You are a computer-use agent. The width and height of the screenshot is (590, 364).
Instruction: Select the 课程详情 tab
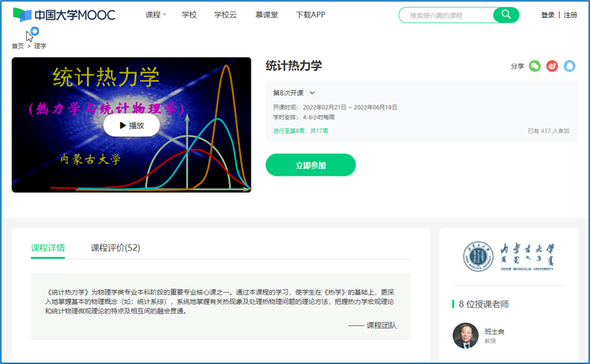48,247
